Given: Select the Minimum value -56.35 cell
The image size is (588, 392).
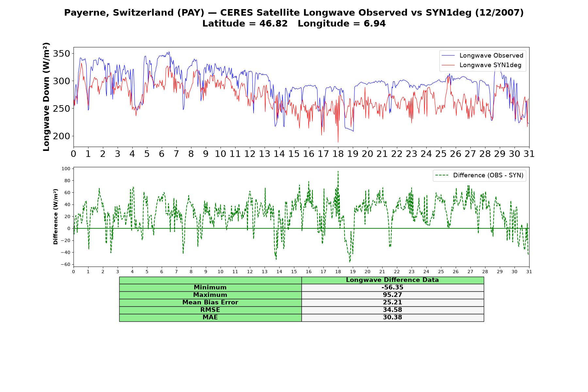Looking at the screenshot, I should coord(393,287).
